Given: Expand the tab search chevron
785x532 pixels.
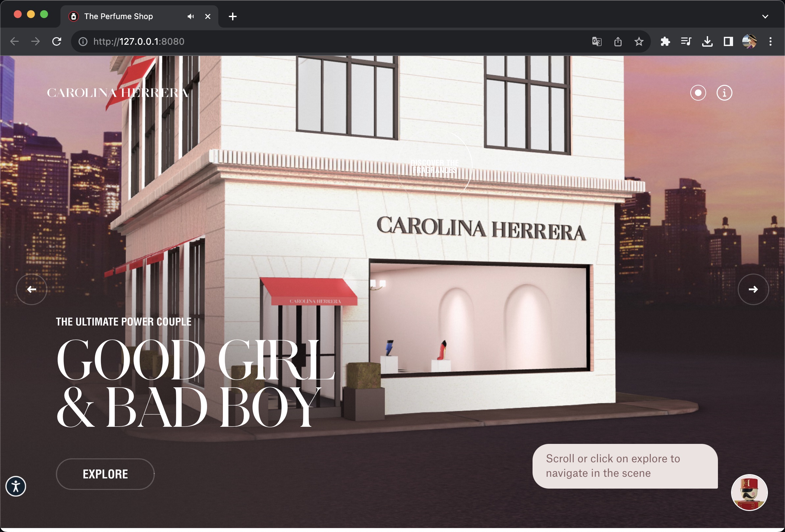Looking at the screenshot, I should pyautogui.click(x=765, y=16).
